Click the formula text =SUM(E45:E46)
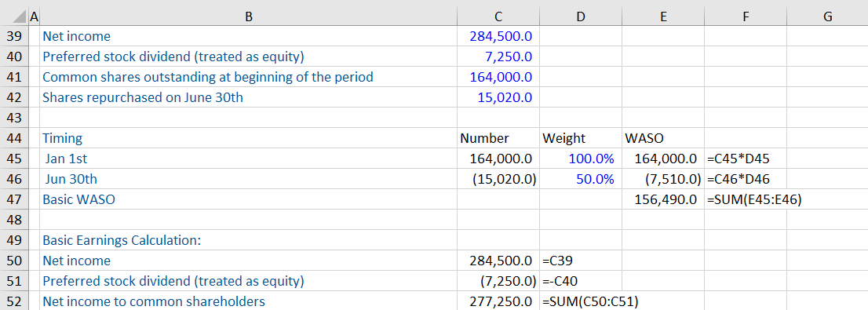 pos(754,200)
